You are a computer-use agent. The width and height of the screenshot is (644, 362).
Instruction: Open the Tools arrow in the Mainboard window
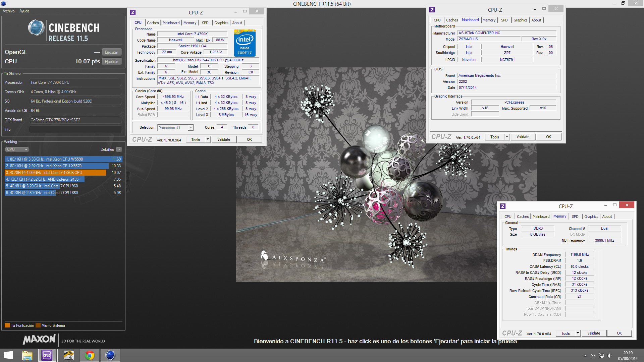(x=507, y=137)
